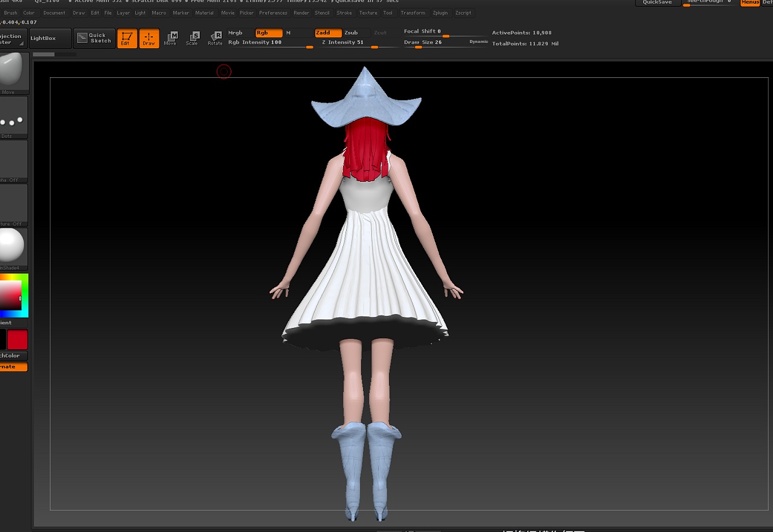The image size is (773, 532).
Task: Open the Document menu
Action: [x=54, y=13]
